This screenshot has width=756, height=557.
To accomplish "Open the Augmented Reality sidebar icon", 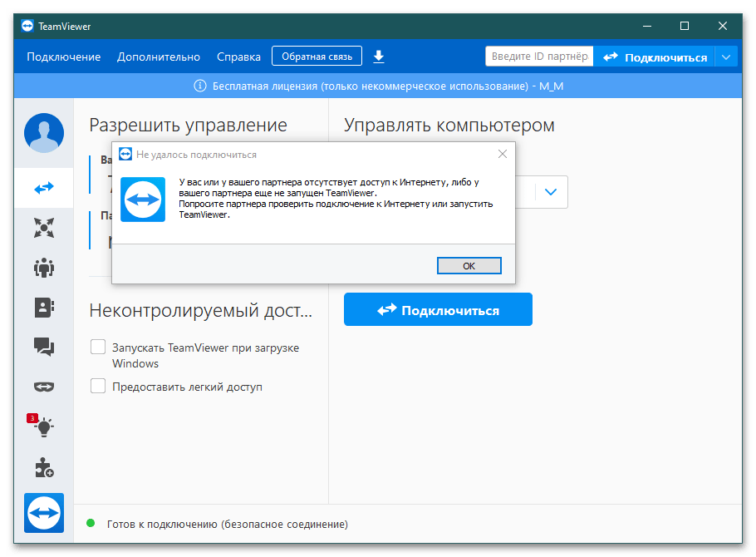I will tap(44, 387).
